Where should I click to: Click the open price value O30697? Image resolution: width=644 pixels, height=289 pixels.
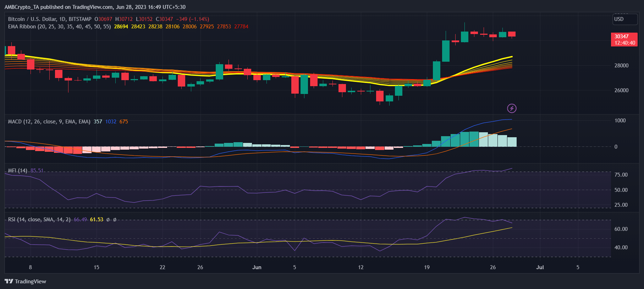[103, 19]
